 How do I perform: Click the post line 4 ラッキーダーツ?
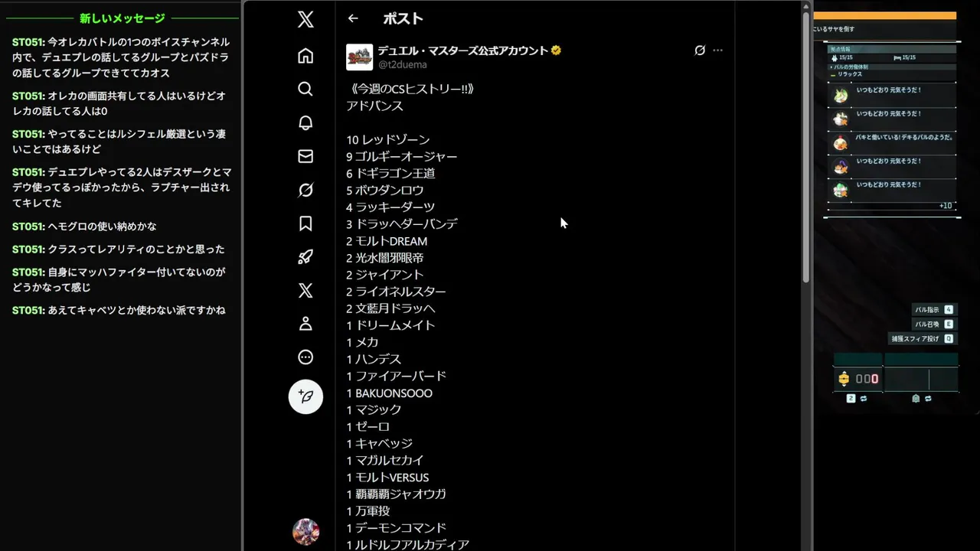pos(390,207)
